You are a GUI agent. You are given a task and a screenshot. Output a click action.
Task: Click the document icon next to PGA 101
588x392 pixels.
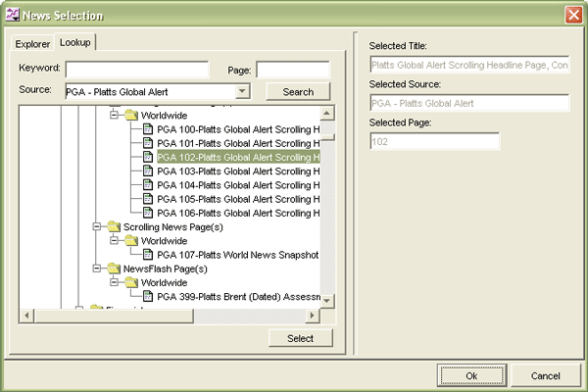pyautogui.click(x=148, y=143)
